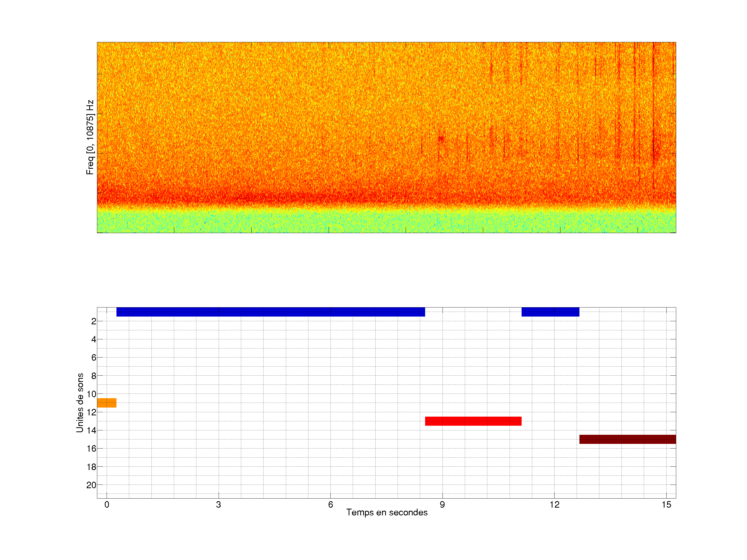Click the x-axis tick label 0

(107, 505)
